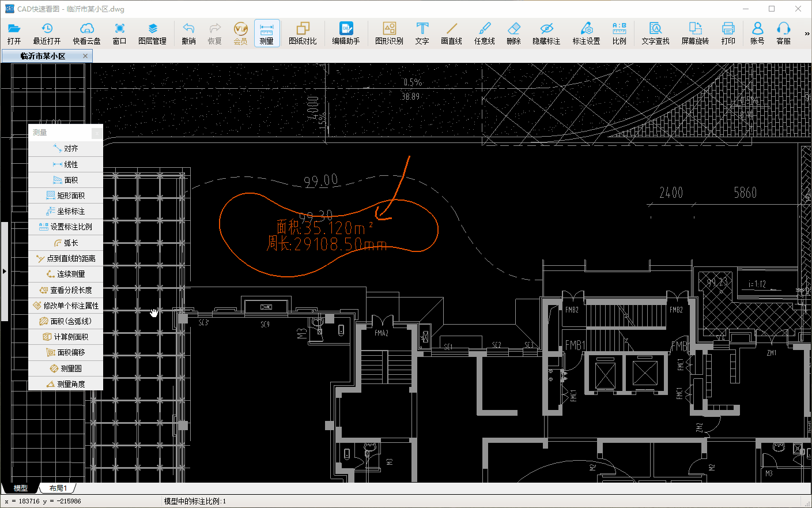
Task: Switch to the 布局1 layout tab
Action: coord(58,488)
